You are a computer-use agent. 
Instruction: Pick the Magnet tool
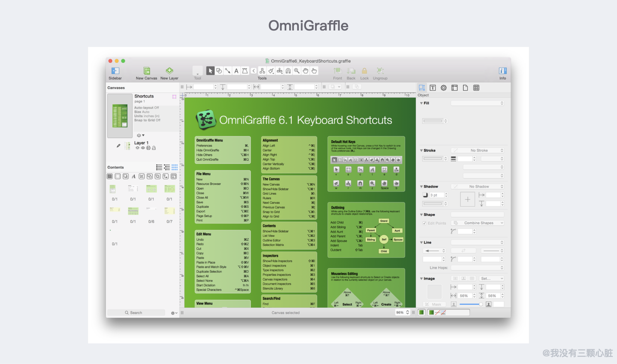(x=288, y=71)
